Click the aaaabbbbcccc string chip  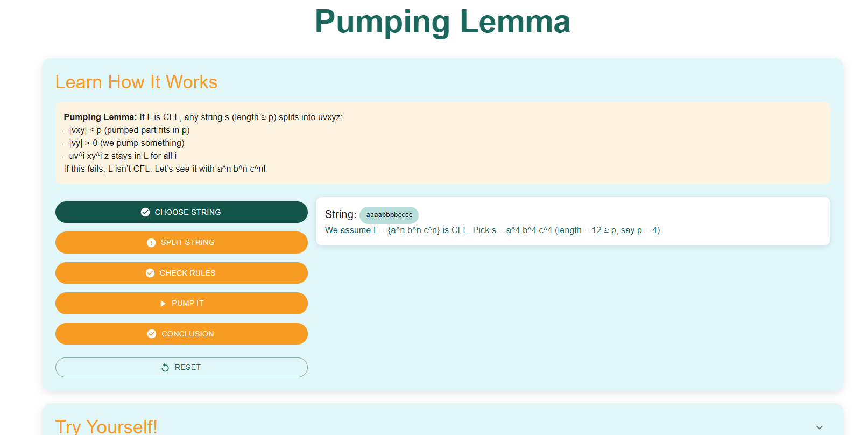[389, 215]
